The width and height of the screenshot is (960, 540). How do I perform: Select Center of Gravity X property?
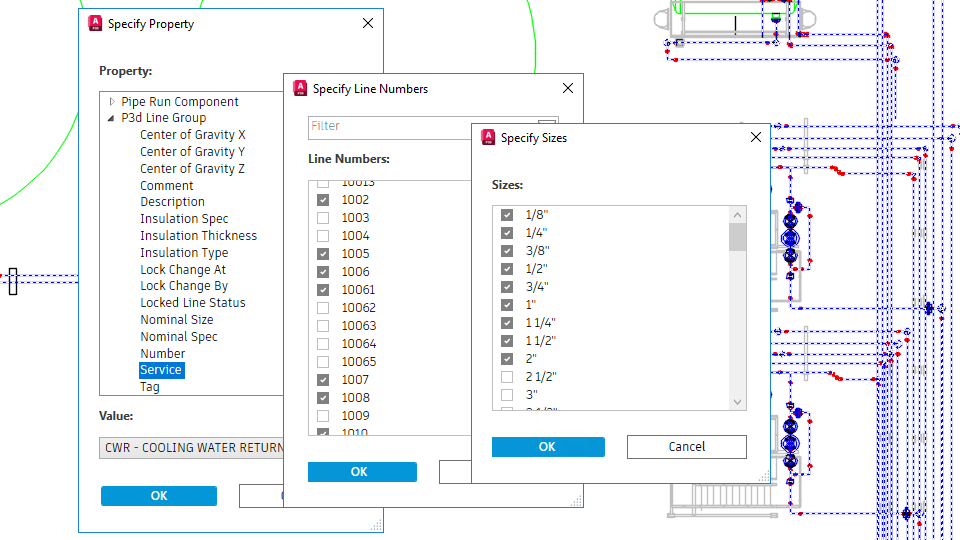192,135
